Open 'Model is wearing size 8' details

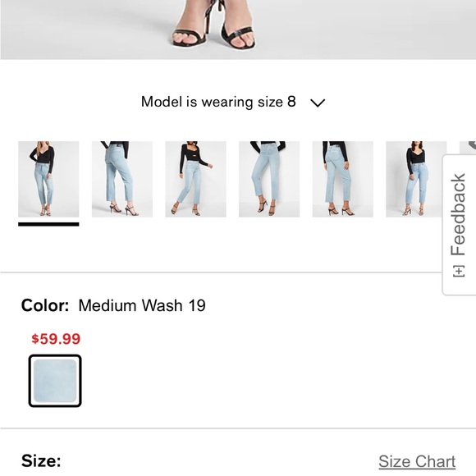tap(218, 102)
